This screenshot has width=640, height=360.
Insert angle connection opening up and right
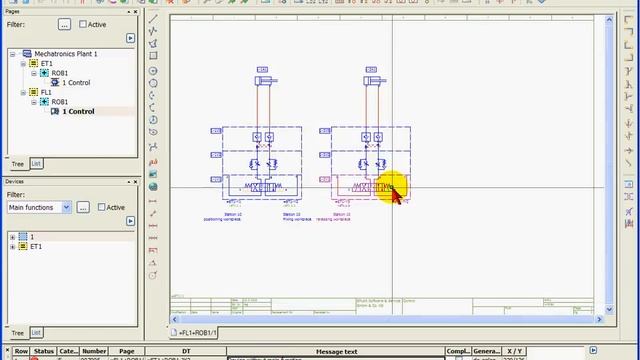pos(628,44)
